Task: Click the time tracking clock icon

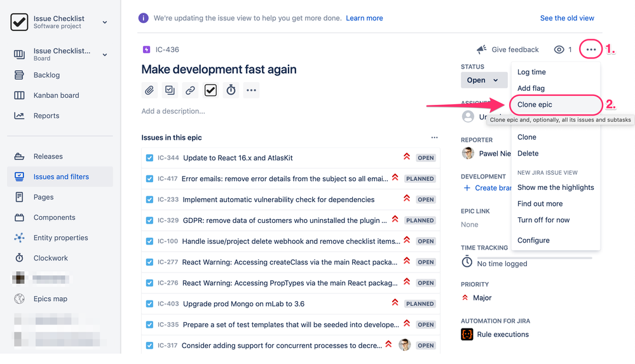Action: 467,262
